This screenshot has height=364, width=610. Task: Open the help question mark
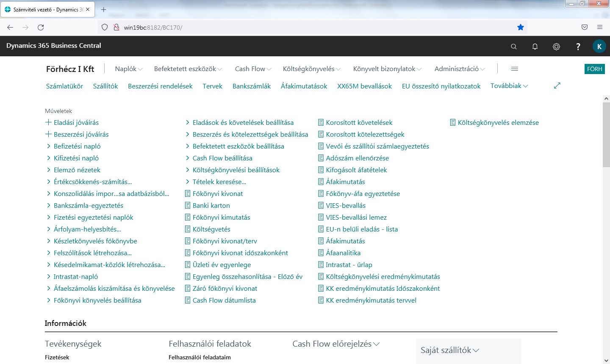(x=578, y=47)
